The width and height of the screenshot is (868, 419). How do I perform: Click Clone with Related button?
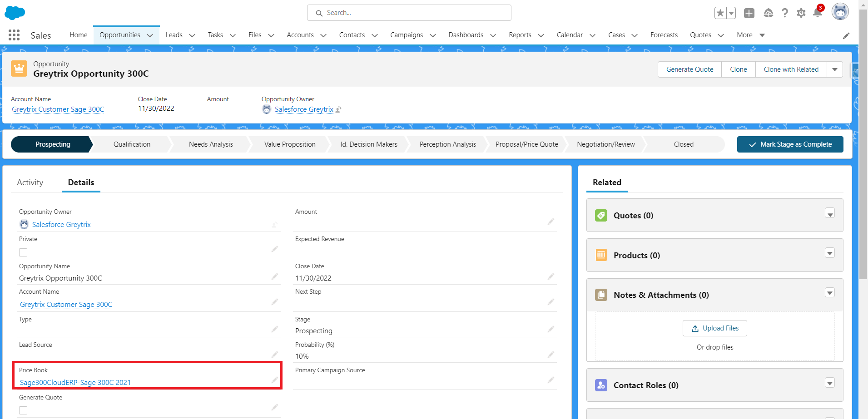(x=791, y=69)
